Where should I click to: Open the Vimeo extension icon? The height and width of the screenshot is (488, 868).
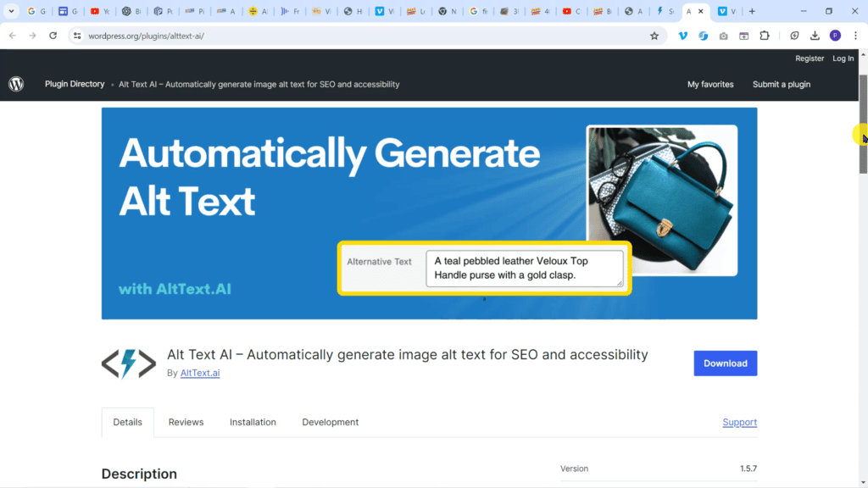683,36
